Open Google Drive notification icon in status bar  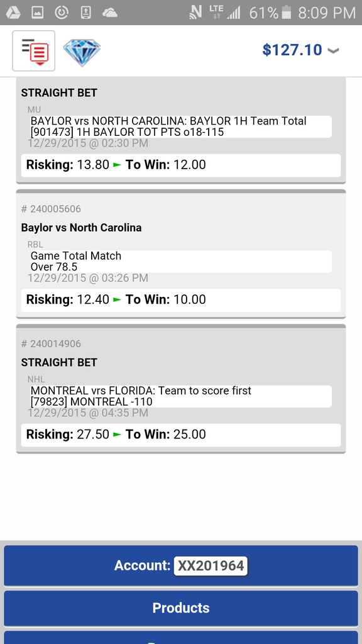(13, 13)
